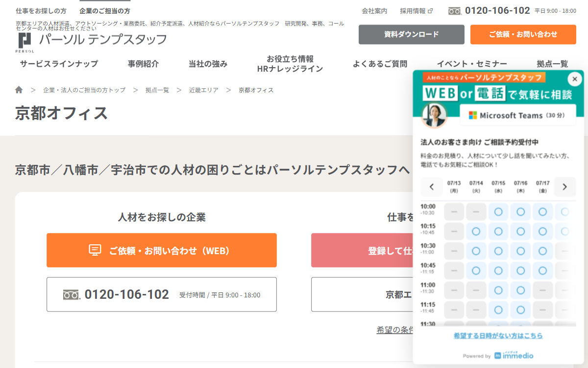The image size is (588, 368).
Task: Open 採用情報 external link
Action: coord(416,11)
